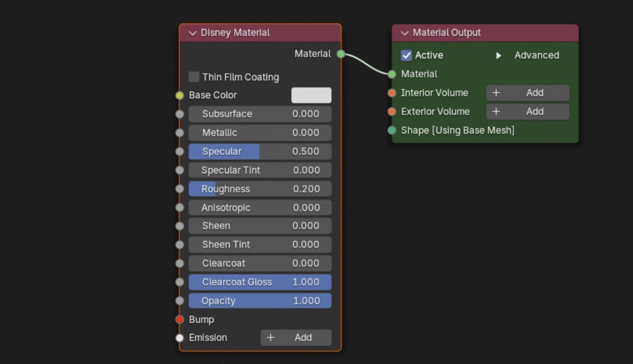Click the orange Interior Volume socket
Screen dimensions: 633x364
click(392, 93)
